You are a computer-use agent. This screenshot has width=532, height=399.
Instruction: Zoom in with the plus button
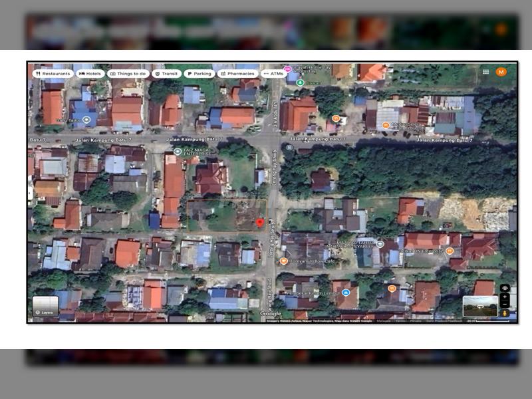(505, 297)
